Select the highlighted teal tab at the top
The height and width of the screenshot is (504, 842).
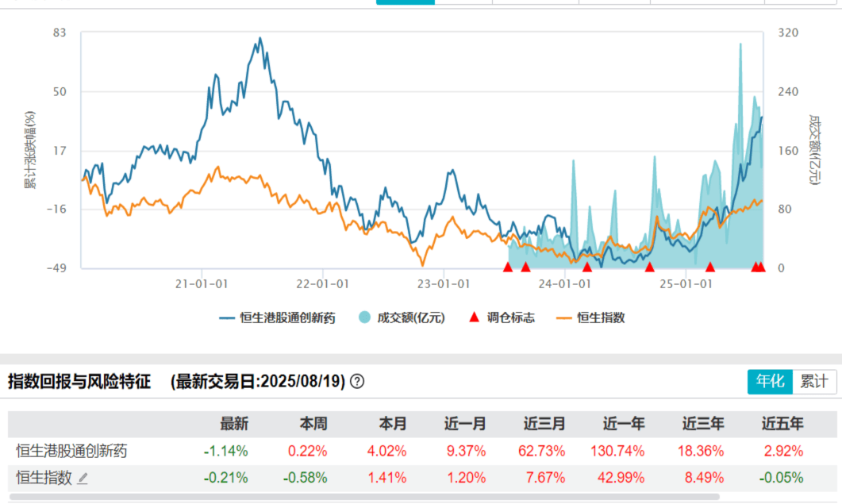point(405,2)
